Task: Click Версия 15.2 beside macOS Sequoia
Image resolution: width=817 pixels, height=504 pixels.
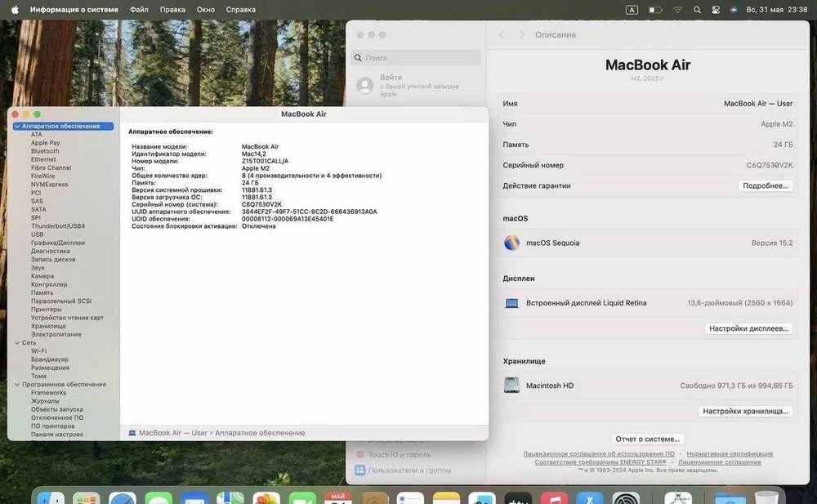Action: pyautogui.click(x=772, y=243)
